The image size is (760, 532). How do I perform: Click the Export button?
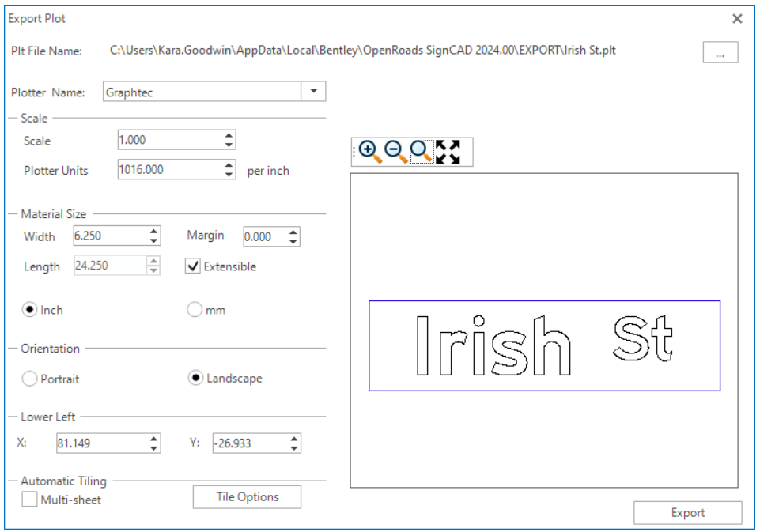pyautogui.click(x=687, y=512)
